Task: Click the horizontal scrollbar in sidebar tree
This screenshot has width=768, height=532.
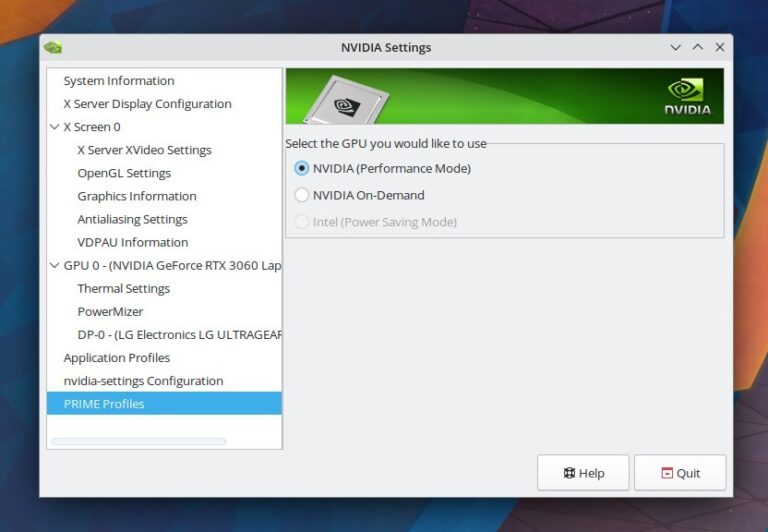Action: 139,441
